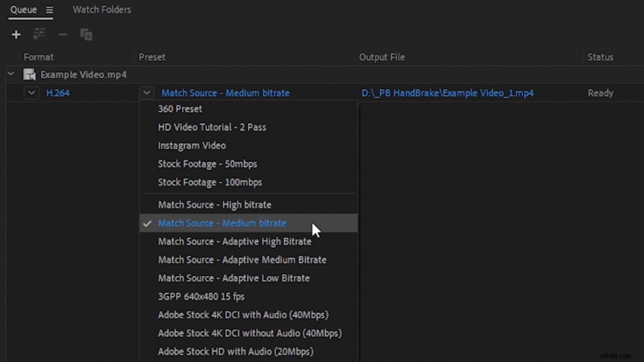This screenshot has width=644, height=362.
Task: Select Adobe Stock 4K DCI without Audio
Action: 249,333
